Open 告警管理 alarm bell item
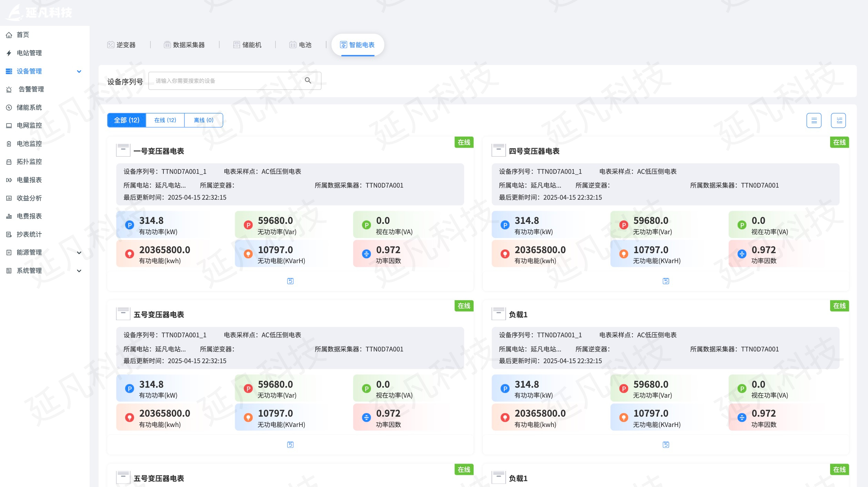The height and width of the screenshot is (487, 868). tap(31, 89)
